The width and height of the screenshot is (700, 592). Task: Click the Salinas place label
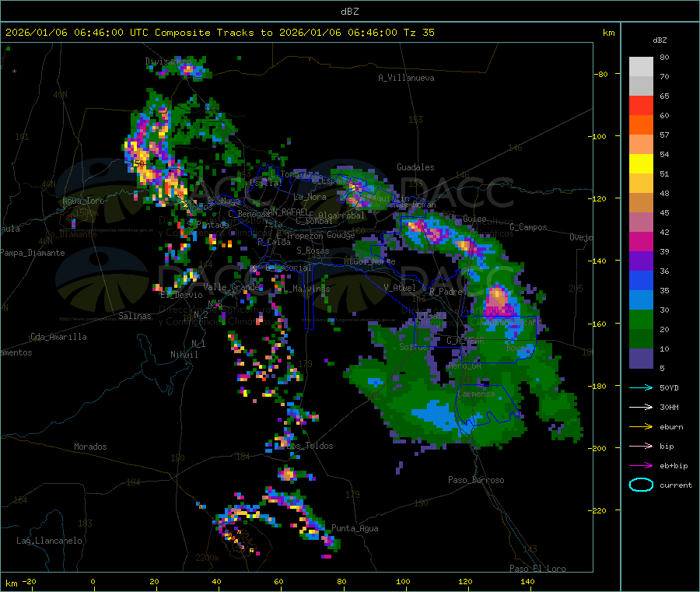click(135, 316)
